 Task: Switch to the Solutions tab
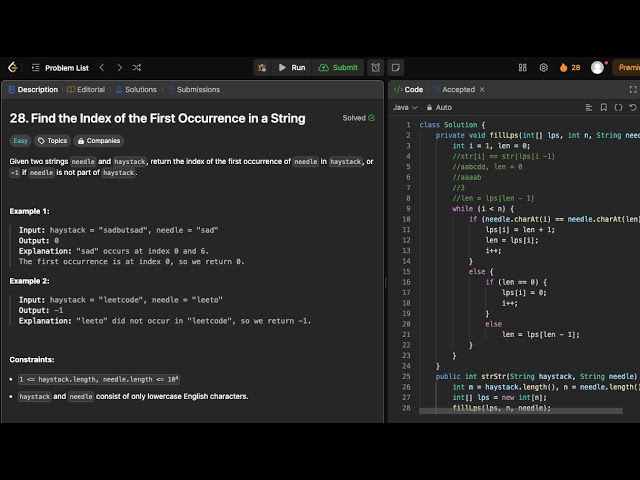136,90
